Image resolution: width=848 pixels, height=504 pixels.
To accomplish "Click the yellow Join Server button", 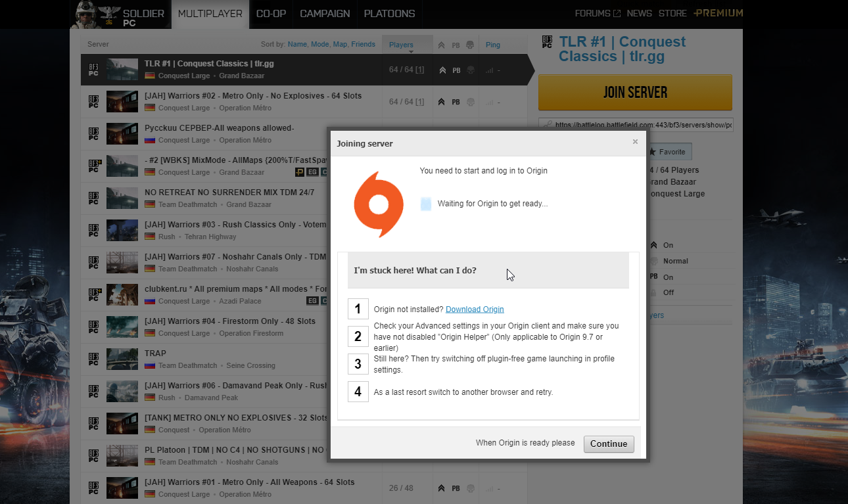I will (635, 93).
